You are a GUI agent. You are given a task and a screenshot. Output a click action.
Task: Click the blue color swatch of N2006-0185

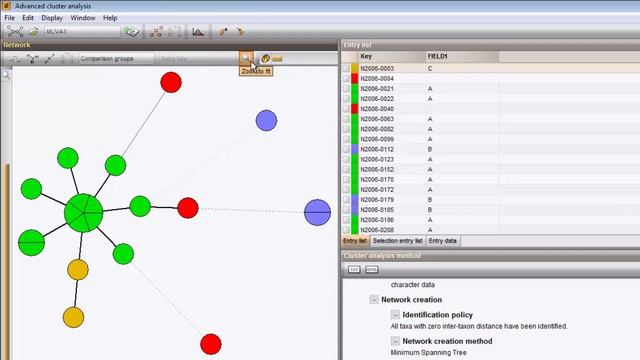355,210
